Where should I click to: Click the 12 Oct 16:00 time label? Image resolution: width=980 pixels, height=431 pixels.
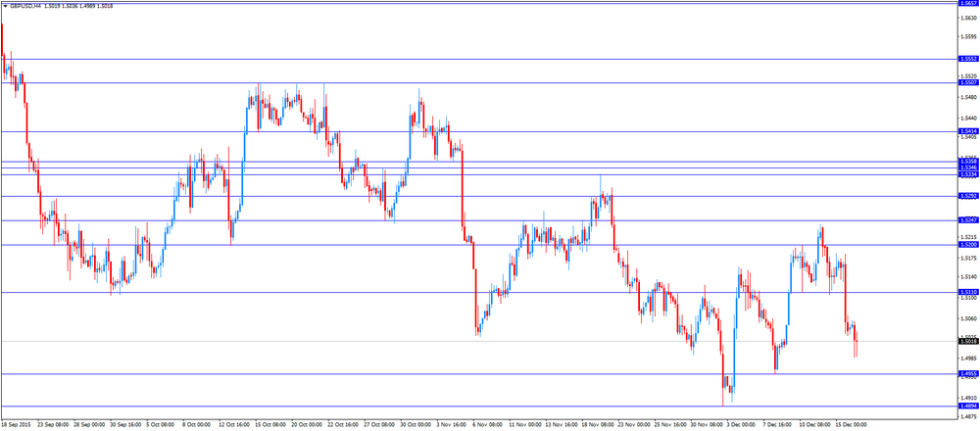pos(233,423)
